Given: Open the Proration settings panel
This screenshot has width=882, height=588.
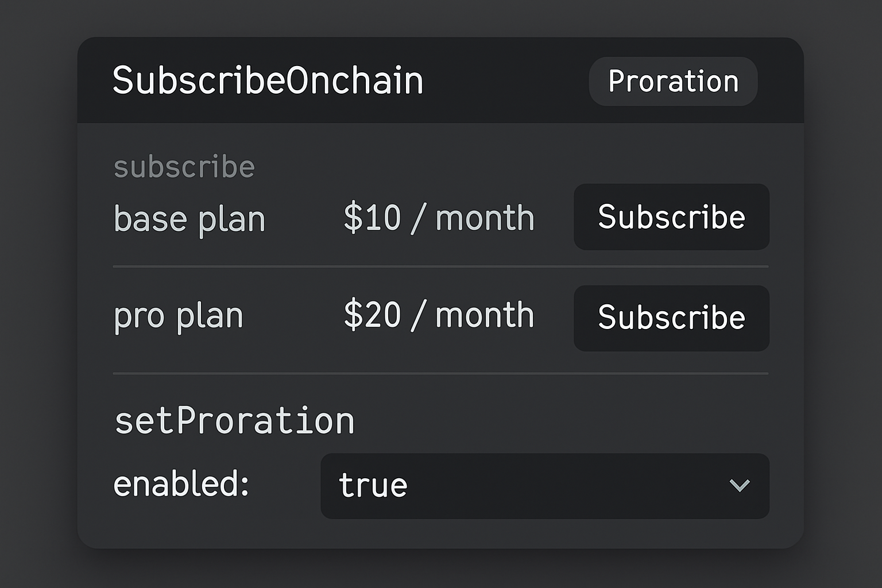Looking at the screenshot, I should (x=672, y=82).
